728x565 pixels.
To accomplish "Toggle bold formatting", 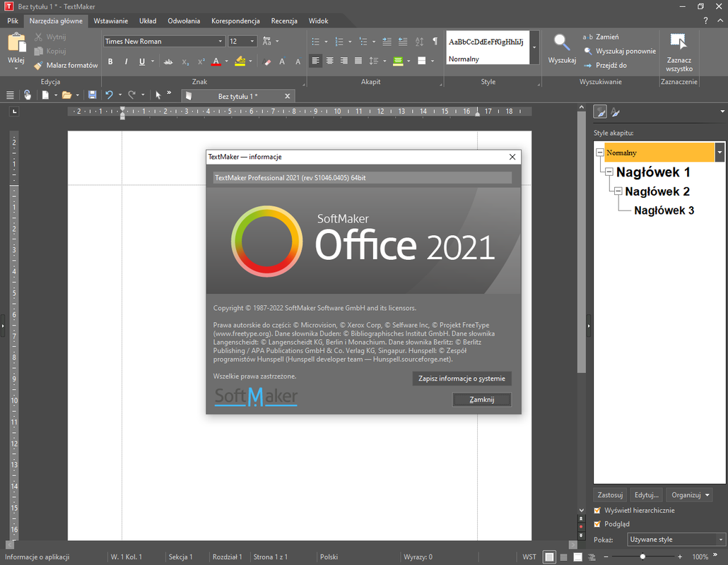I will tap(110, 61).
